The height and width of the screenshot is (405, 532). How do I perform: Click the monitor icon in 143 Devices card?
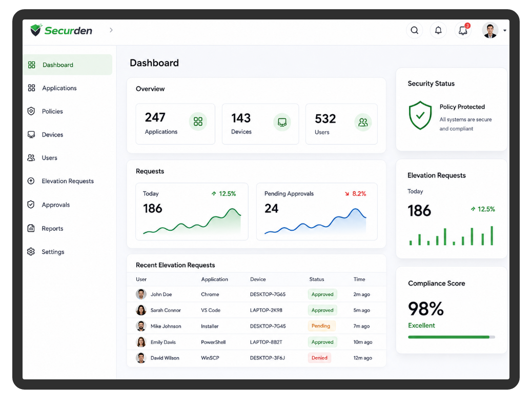pos(282,122)
